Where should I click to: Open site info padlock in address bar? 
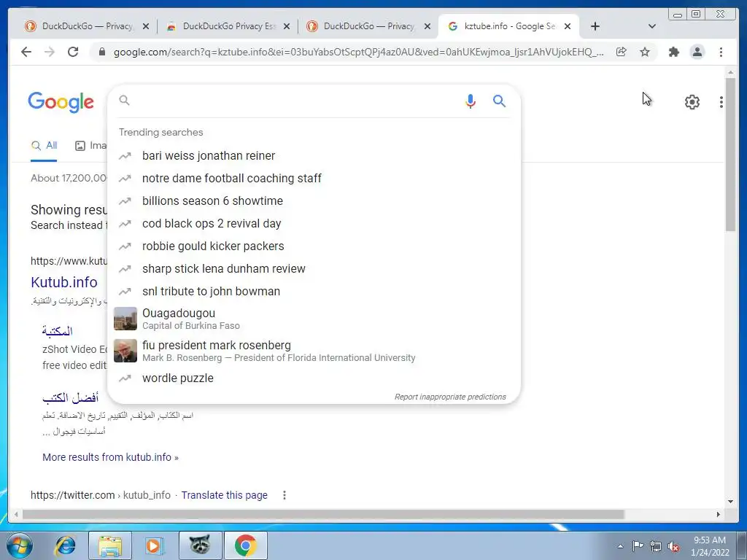pyautogui.click(x=101, y=52)
